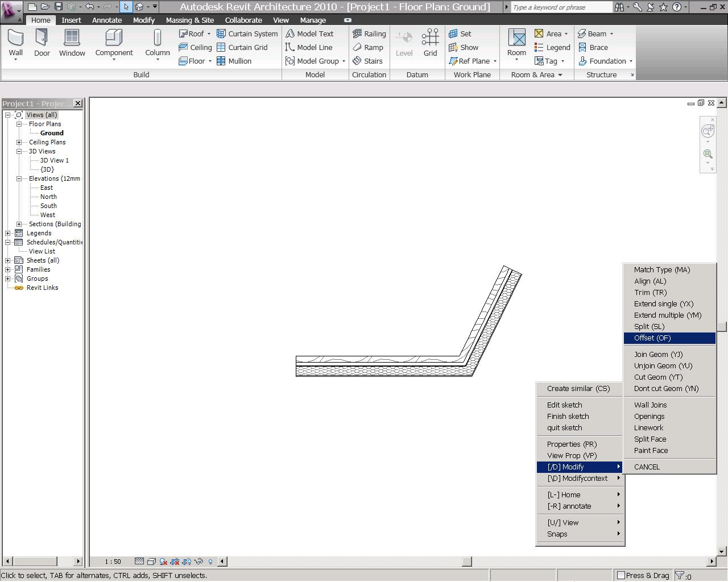Open the Room & Area panel dropdown
728x582 pixels.
click(560, 75)
